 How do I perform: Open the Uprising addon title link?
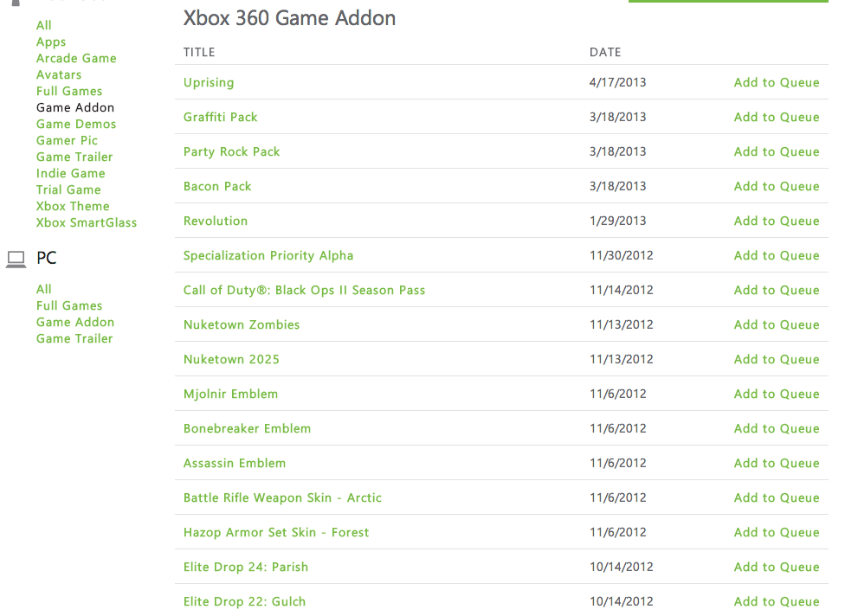pos(209,83)
